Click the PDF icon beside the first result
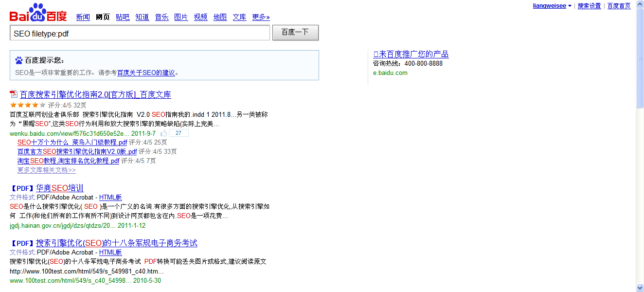Image resolution: width=644 pixels, height=292 pixels. 14,94
